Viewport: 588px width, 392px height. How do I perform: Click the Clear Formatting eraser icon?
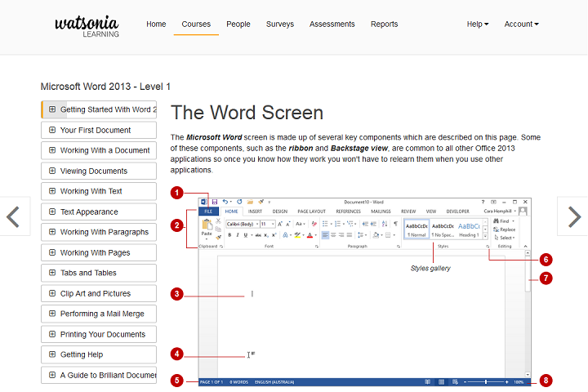click(314, 224)
